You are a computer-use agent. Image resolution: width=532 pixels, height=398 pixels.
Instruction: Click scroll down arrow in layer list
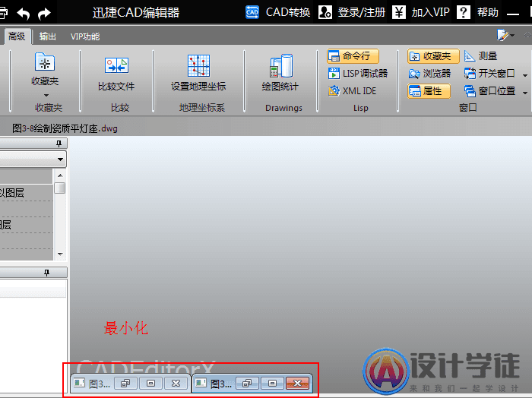(x=60, y=254)
